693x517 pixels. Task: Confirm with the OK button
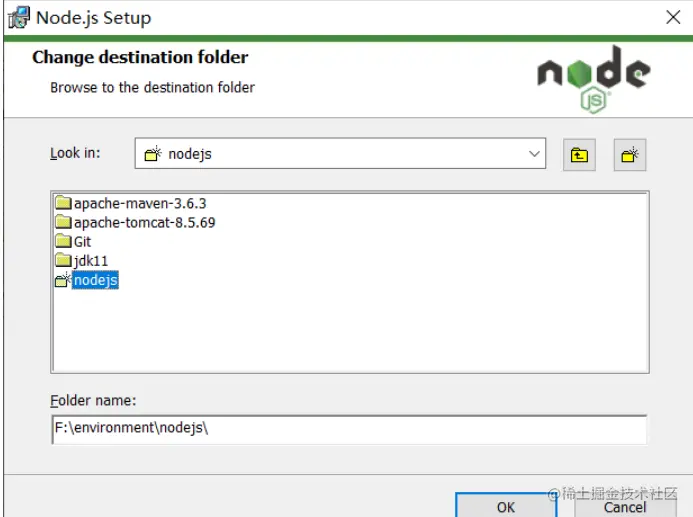click(x=506, y=505)
